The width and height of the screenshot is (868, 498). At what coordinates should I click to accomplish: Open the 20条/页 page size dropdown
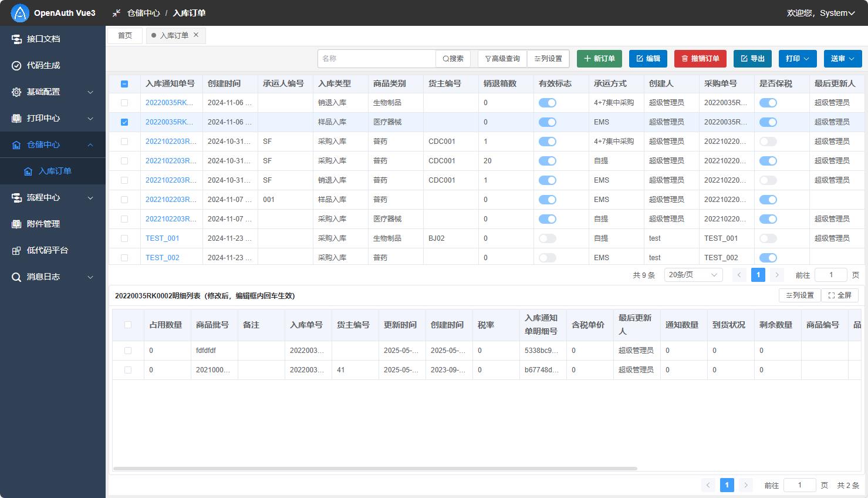click(693, 275)
